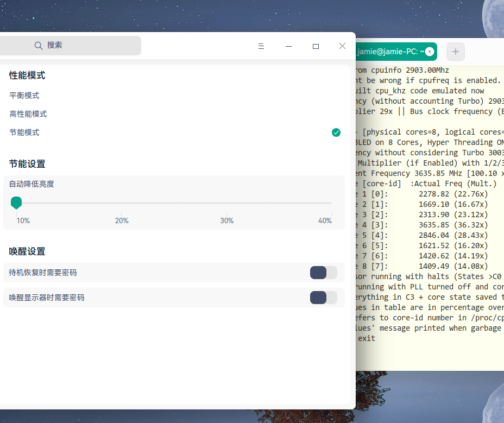Click terminal value 1420.62 (14.19x)

tap(453, 256)
